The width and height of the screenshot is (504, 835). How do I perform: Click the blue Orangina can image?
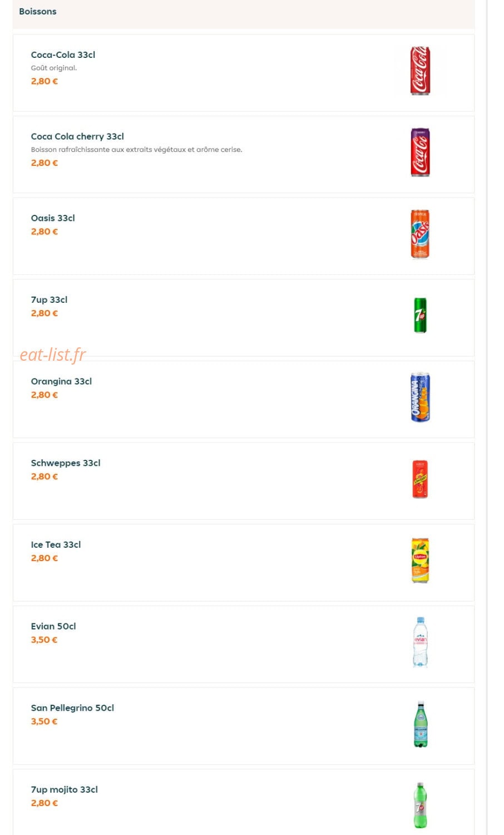coord(420,397)
